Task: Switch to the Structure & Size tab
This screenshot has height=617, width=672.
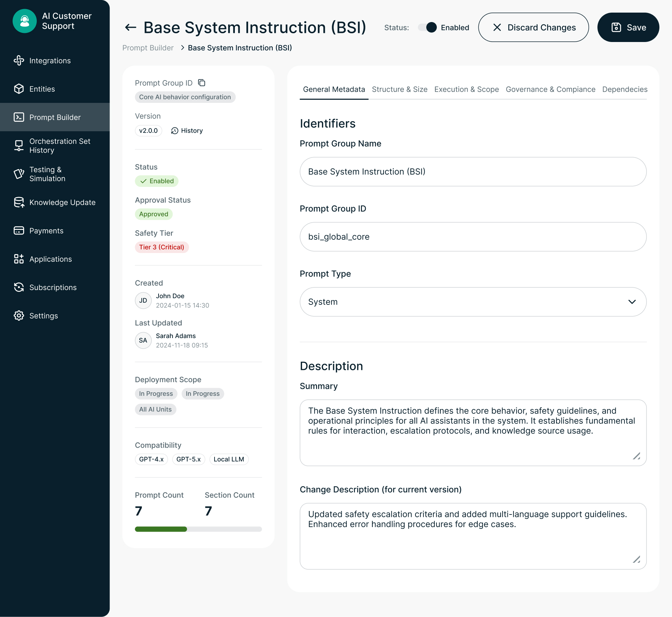Action: click(399, 89)
